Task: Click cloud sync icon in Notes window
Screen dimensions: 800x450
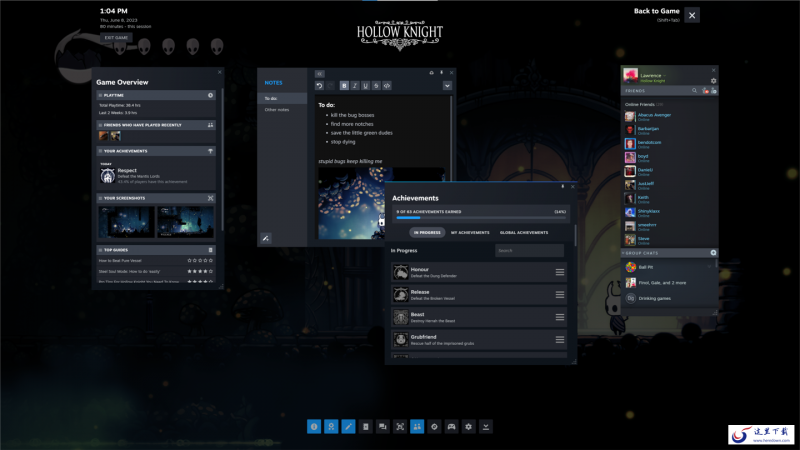Action: [432, 72]
